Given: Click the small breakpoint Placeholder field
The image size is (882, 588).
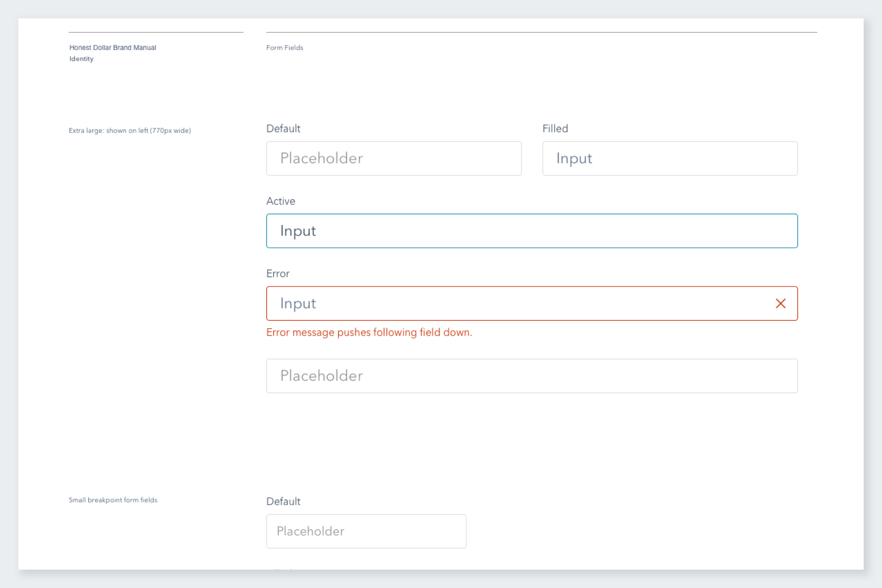Looking at the screenshot, I should click(x=366, y=531).
